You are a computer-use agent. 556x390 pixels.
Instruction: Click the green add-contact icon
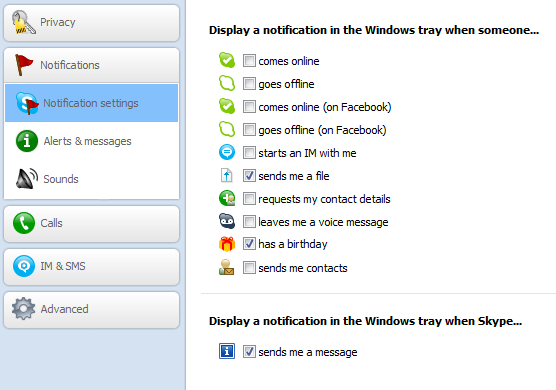coord(227,198)
